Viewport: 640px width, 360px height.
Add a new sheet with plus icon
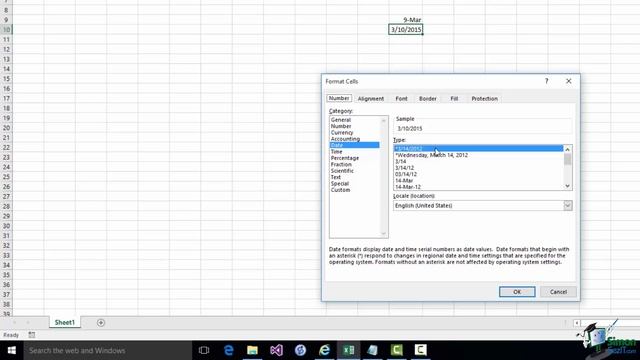101,323
